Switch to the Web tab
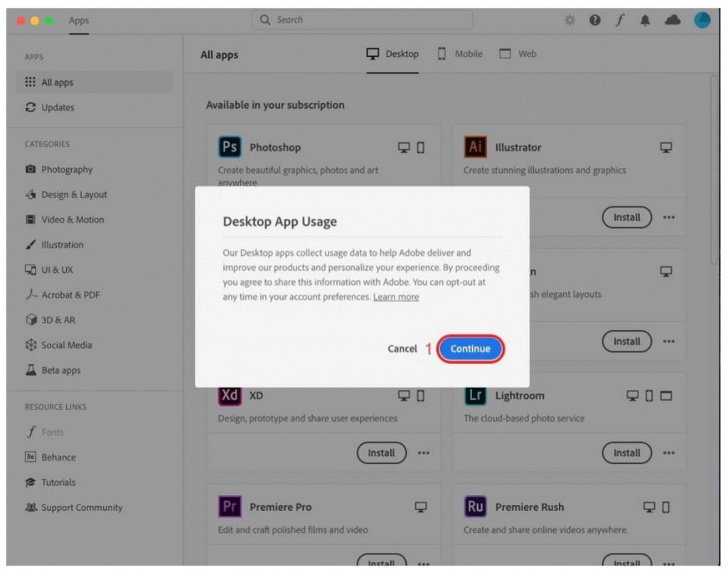Screen dimensions: 728x572 518,54
